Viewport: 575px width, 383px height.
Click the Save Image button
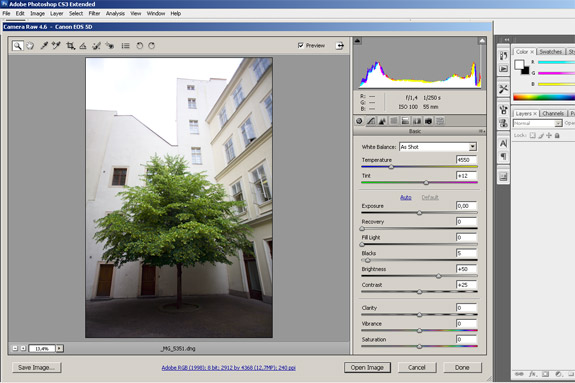[x=37, y=368]
